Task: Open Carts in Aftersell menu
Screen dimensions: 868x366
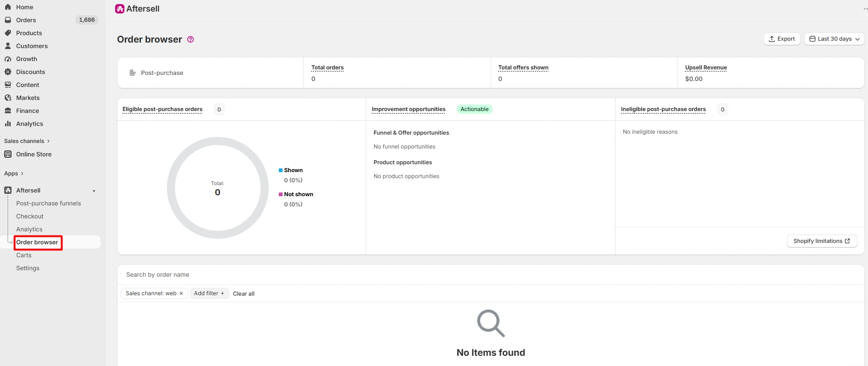Action: coord(24,255)
